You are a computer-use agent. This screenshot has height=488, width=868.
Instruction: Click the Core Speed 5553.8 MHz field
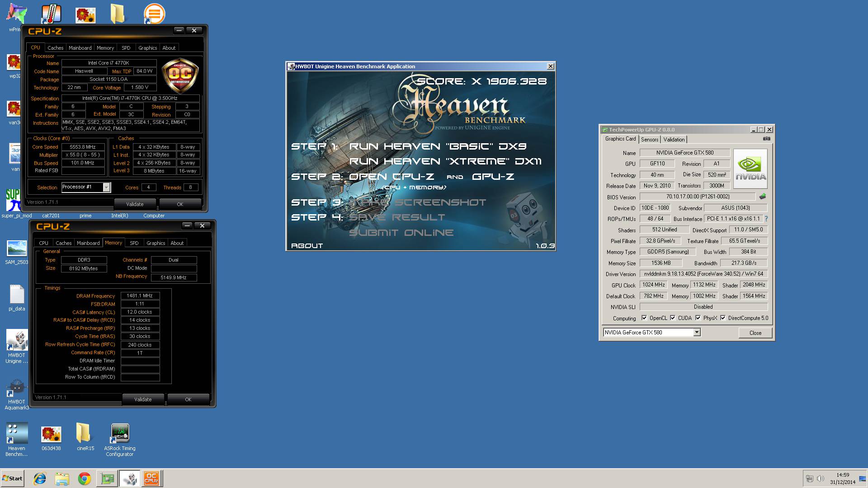click(x=83, y=147)
